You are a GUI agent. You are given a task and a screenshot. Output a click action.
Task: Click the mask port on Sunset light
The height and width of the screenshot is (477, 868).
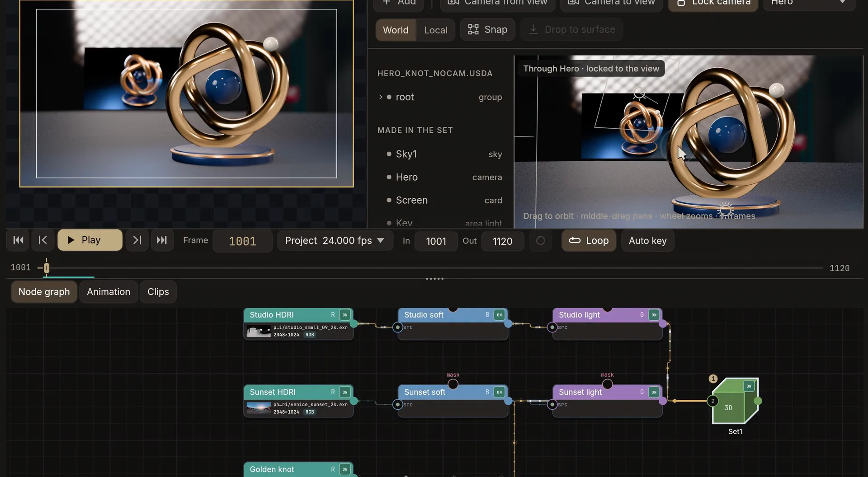(x=608, y=384)
